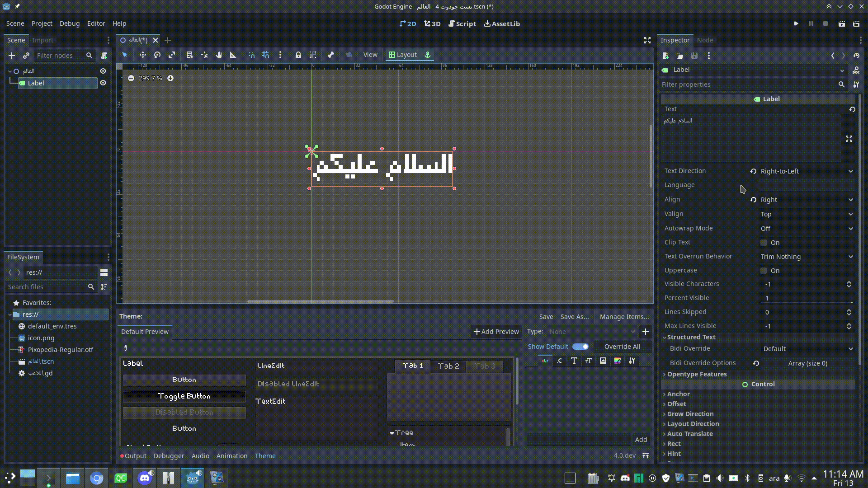Viewport: 868px width, 488px height.
Task: Select the Move mode tool
Action: pos(143,55)
